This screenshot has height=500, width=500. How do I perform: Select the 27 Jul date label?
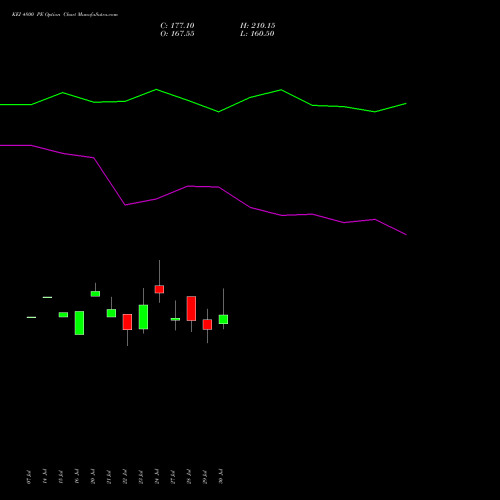173,477
